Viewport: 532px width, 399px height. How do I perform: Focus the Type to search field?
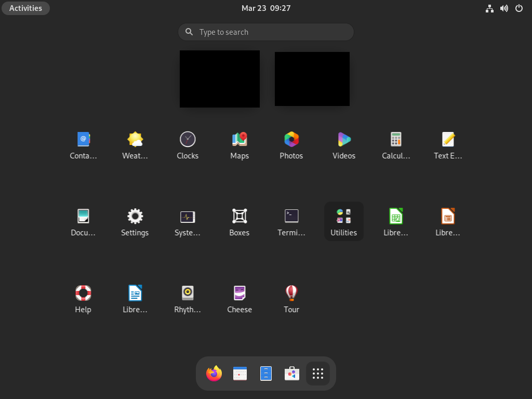point(266,32)
